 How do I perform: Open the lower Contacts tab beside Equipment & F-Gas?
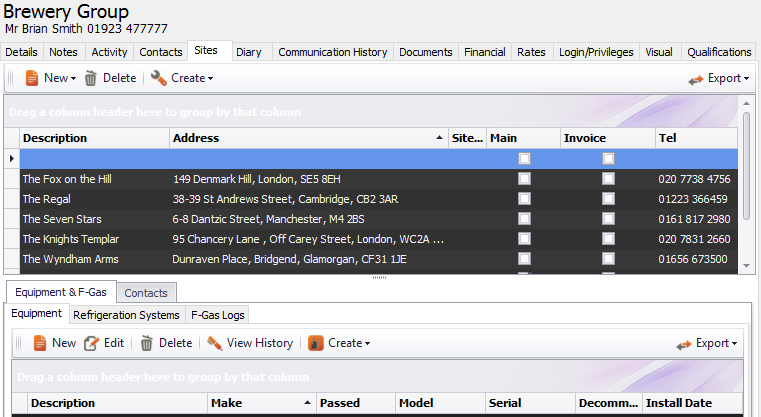[146, 293]
